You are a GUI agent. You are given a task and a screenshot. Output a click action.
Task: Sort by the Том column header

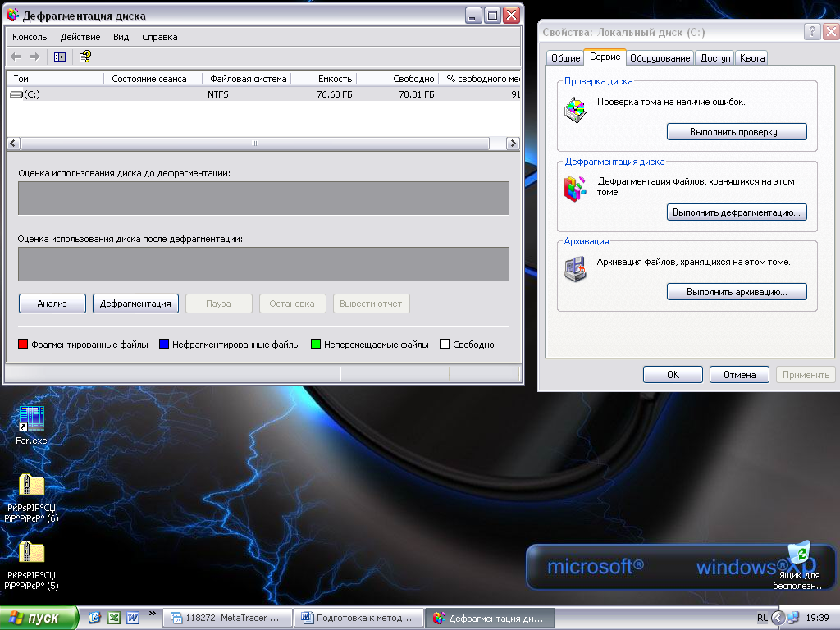point(55,79)
